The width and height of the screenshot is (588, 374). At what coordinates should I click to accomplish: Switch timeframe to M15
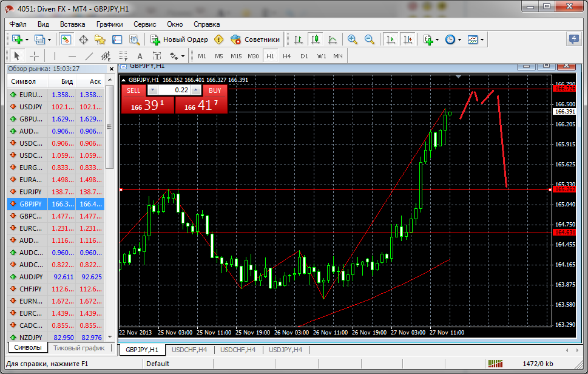click(236, 56)
